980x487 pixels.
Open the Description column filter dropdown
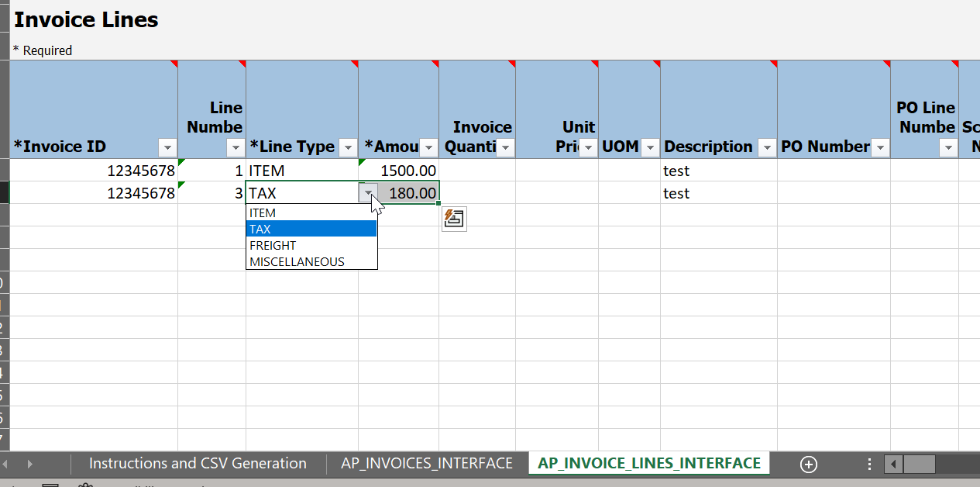point(767,147)
